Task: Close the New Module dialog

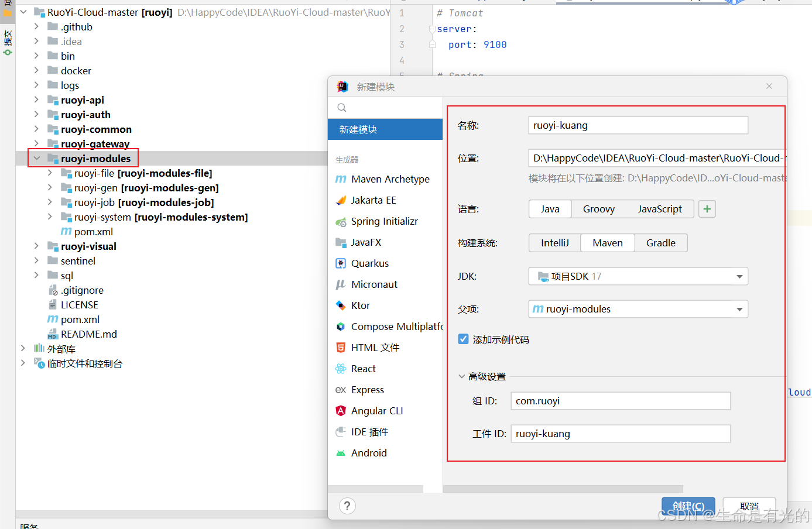Action: point(769,86)
